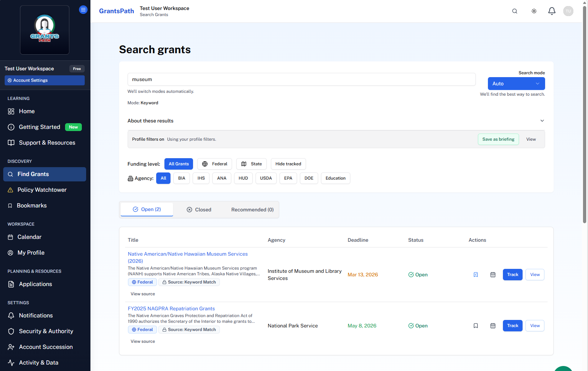Collapse the sidebar with the hamburger icon

(x=83, y=10)
